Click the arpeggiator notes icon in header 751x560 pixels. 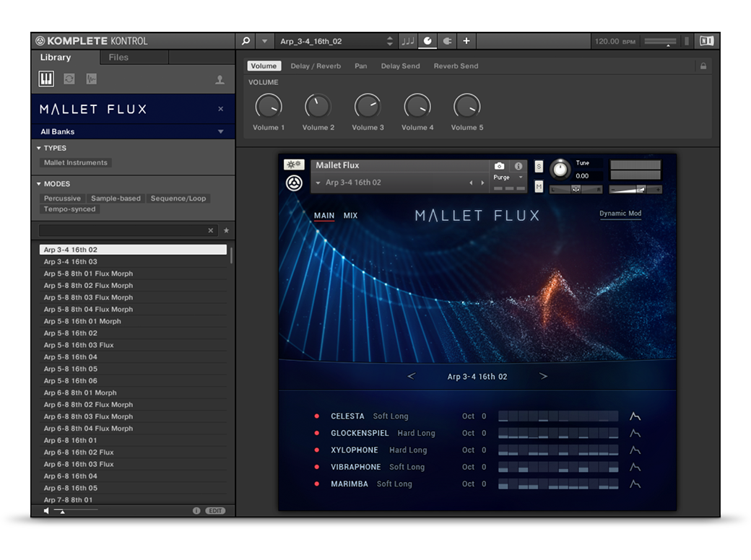407,41
